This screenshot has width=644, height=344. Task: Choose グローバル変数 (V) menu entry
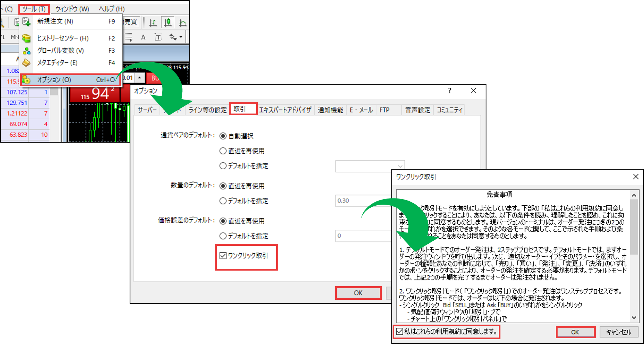tap(71, 51)
